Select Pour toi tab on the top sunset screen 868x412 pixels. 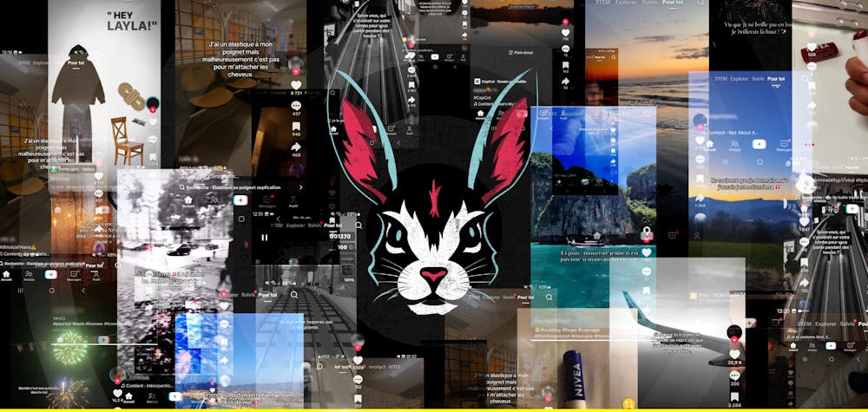click(x=674, y=3)
